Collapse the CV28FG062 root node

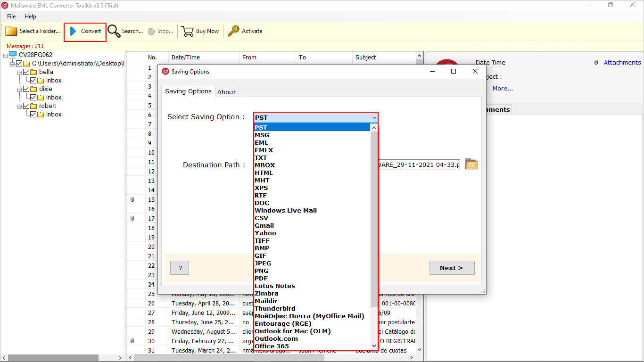click(x=5, y=55)
